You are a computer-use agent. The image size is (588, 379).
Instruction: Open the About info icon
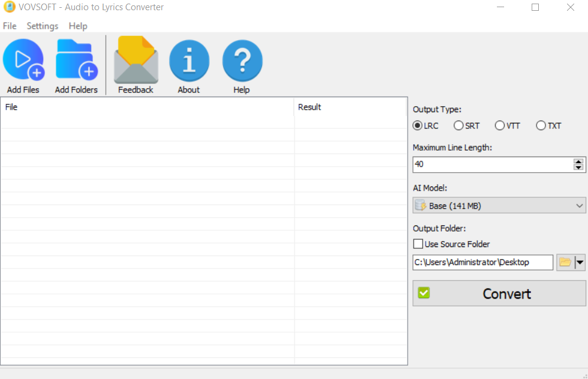click(189, 61)
